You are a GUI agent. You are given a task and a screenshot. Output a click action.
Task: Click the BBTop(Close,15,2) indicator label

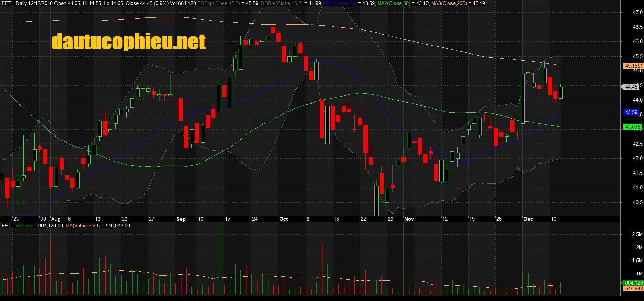pyautogui.click(x=219, y=3)
